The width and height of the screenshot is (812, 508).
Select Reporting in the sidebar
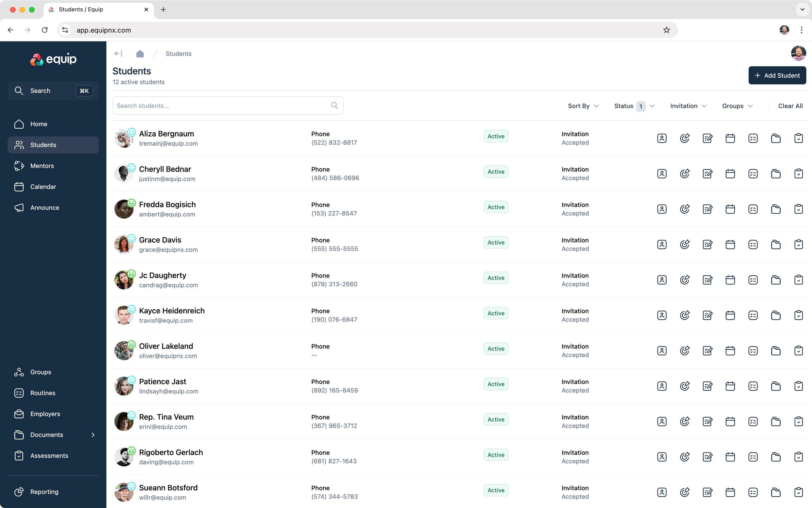click(x=44, y=492)
